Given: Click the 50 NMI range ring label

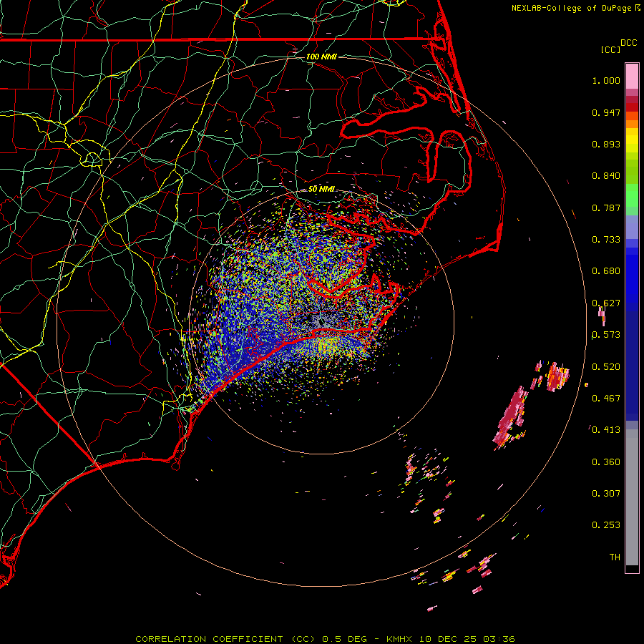Looking at the screenshot, I should (x=321, y=189).
